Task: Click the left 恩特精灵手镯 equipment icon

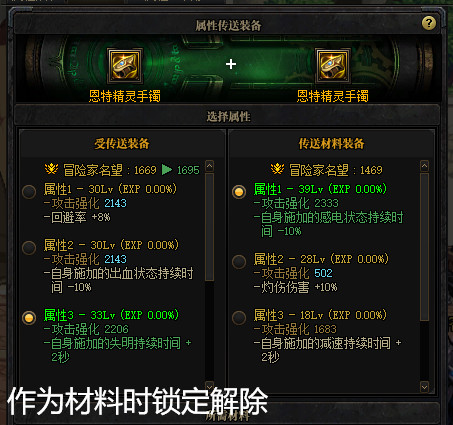Action: [125, 66]
